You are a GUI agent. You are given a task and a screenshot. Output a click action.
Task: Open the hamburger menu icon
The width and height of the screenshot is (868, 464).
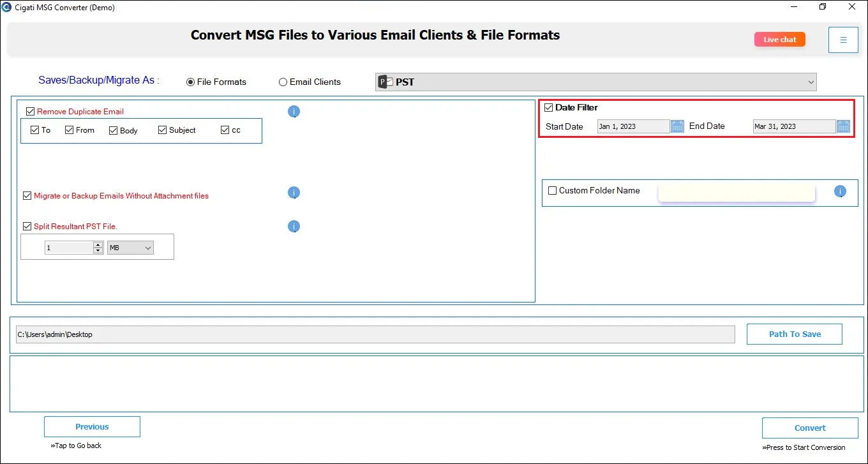point(843,40)
